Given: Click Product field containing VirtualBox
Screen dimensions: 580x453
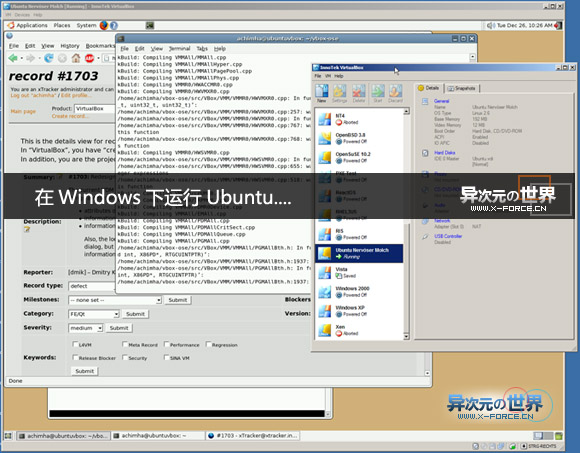Looking at the screenshot, I should tap(95, 109).
